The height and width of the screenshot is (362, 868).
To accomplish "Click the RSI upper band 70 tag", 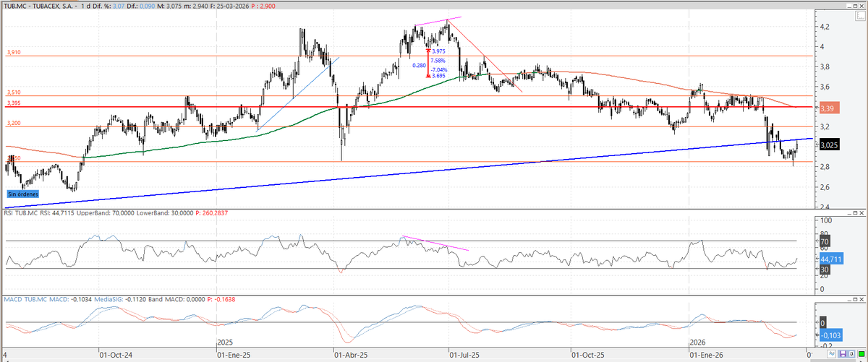I will point(824,241).
